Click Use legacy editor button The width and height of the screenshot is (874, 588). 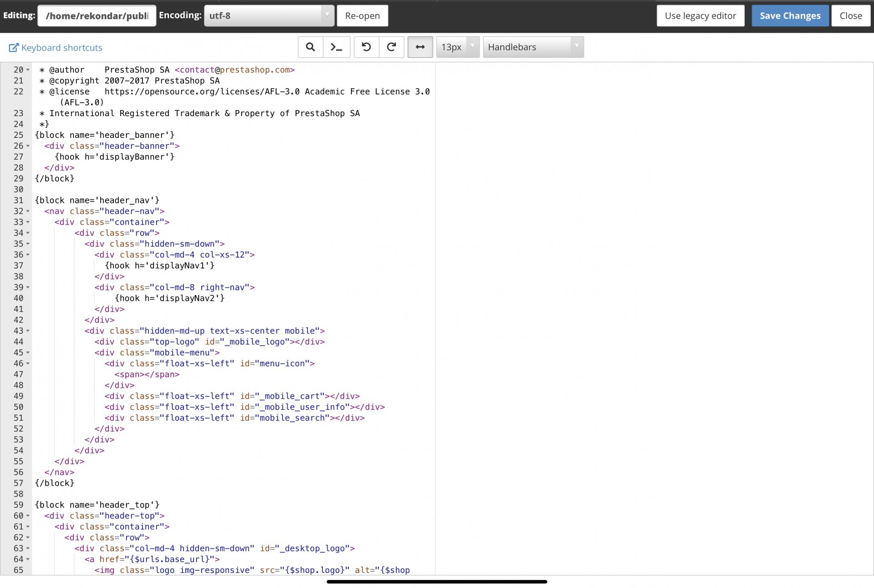click(x=700, y=15)
